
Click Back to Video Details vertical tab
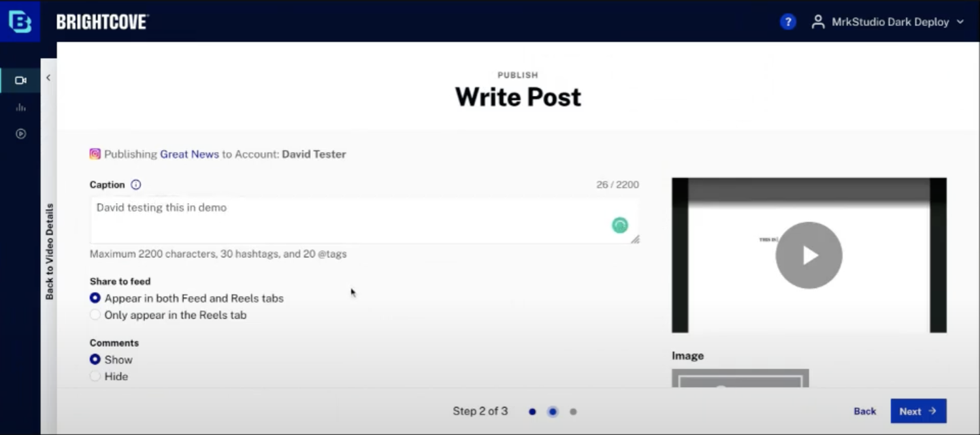coord(50,251)
